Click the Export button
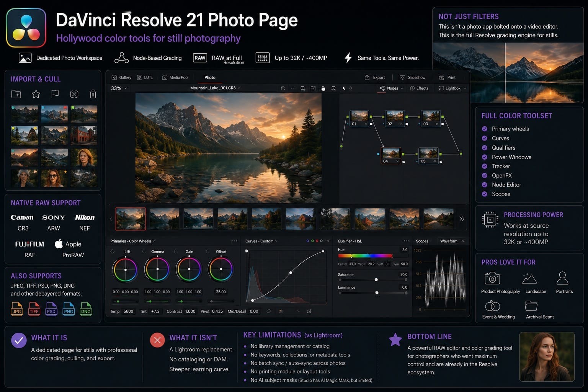 click(375, 77)
